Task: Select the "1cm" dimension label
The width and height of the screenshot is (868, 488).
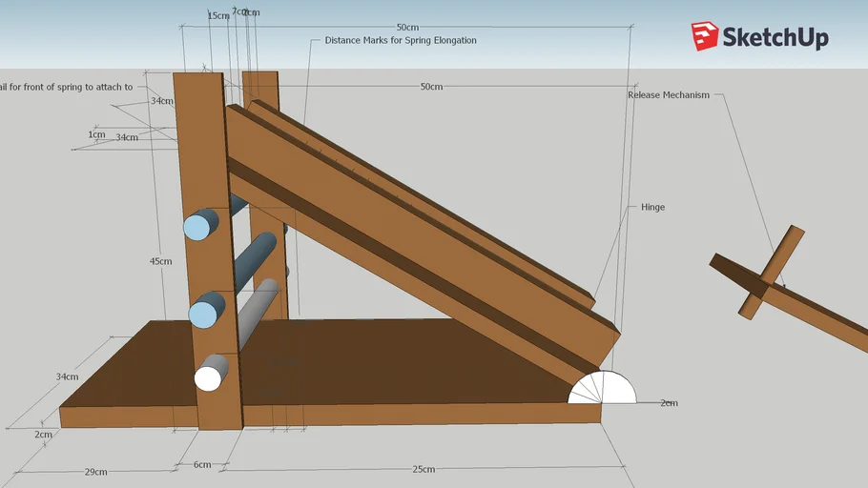Action: [96, 134]
